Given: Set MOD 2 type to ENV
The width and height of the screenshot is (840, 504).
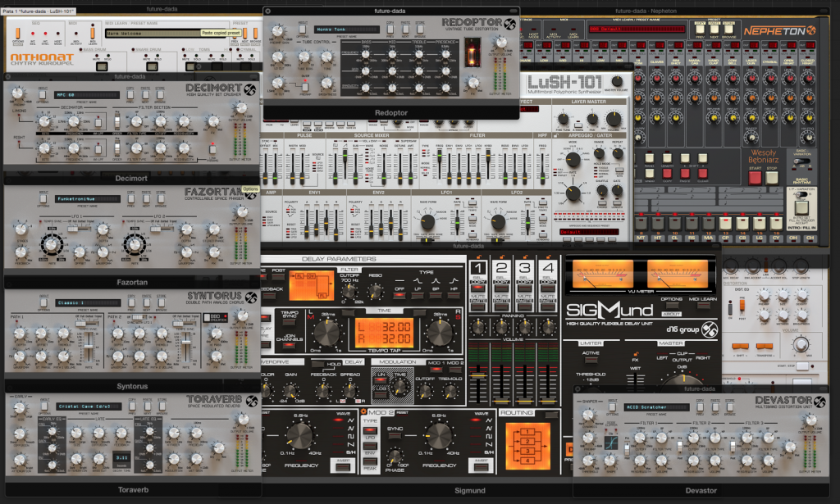Looking at the screenshot, I should tap(370, 446).
